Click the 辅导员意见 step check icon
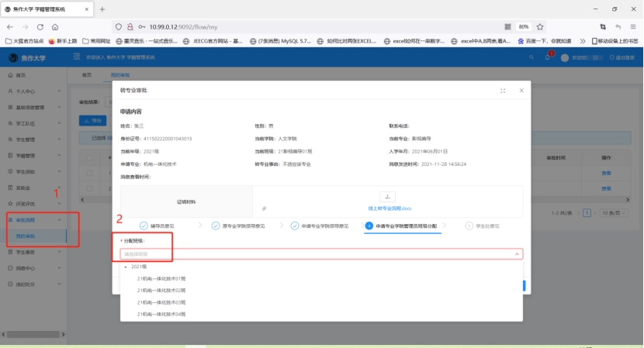 pyautogui.click(x=144, y=226)
